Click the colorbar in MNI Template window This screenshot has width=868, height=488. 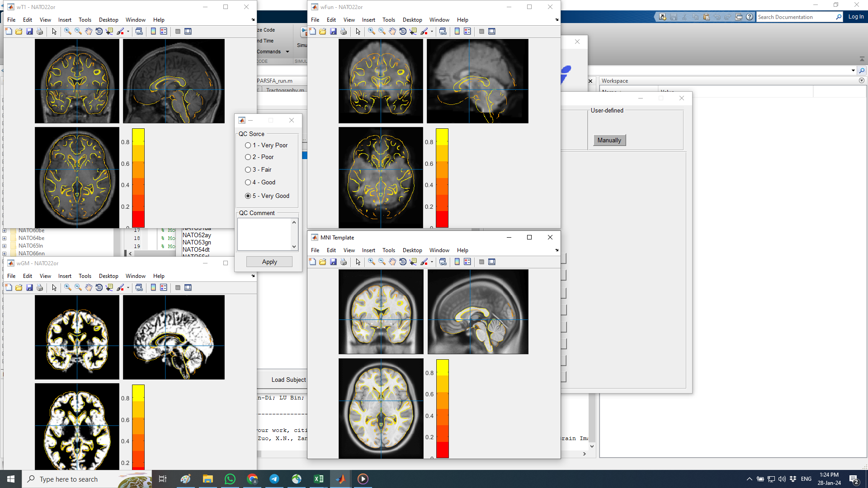tap(443, 409)
